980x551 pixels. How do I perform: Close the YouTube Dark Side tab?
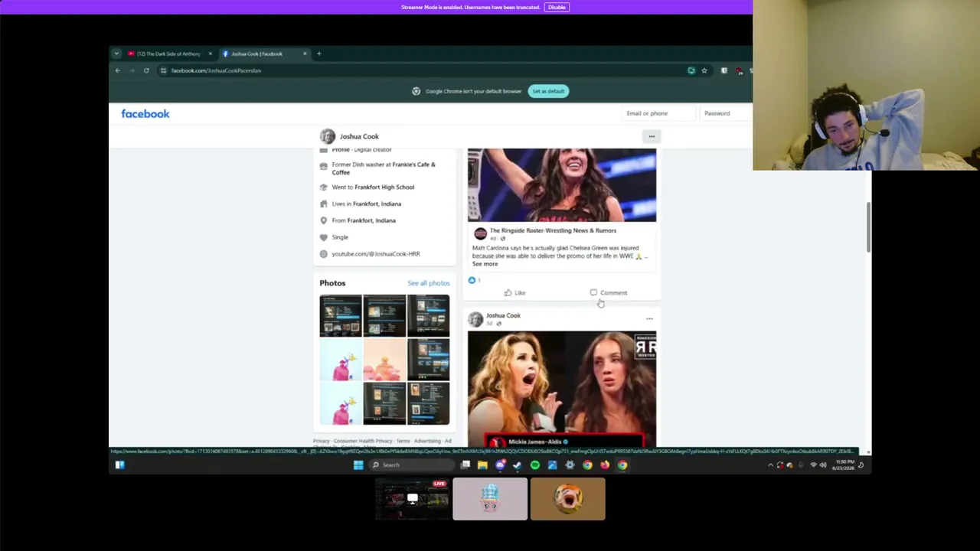click(x=211, y=54)
